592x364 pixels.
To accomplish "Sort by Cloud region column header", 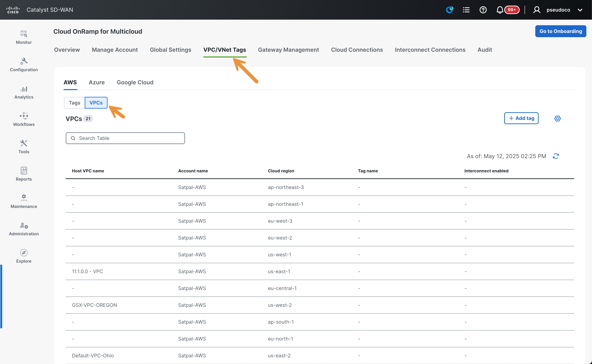I will pos(281,171).
